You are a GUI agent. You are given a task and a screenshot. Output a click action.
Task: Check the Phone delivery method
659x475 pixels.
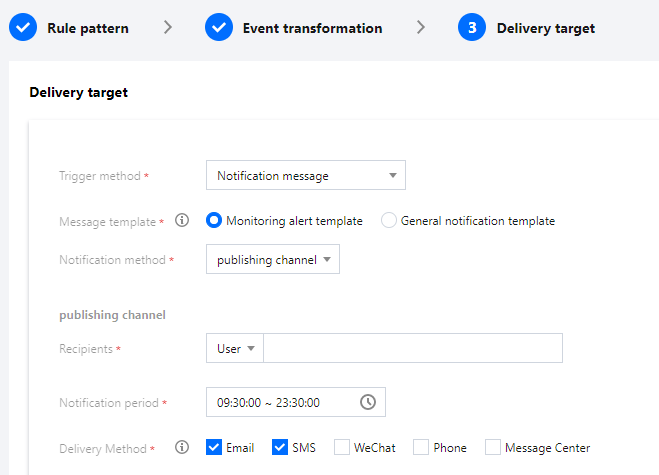click(421, 448)
